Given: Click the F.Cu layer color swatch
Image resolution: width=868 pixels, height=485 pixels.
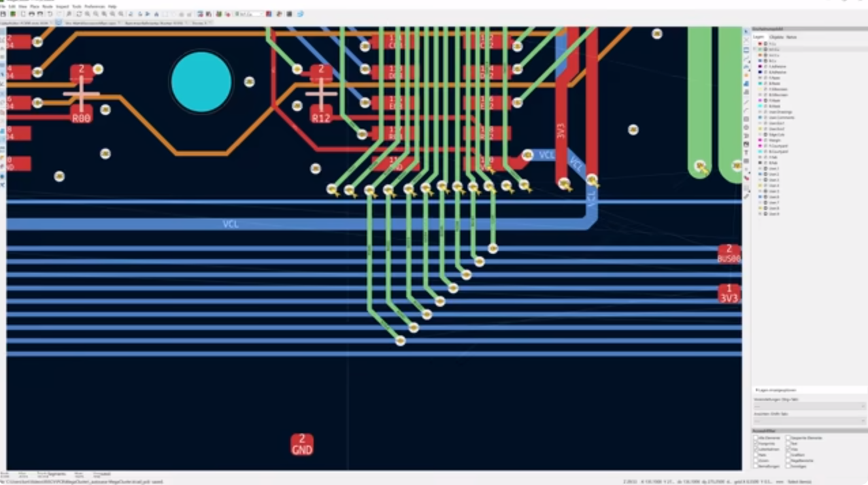Looking at the screenshot, I should [760, 44].
